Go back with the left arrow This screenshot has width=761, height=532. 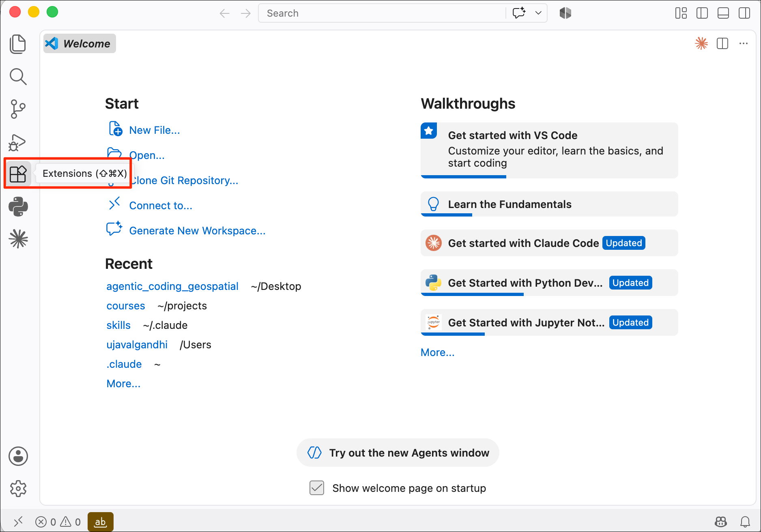224,13
